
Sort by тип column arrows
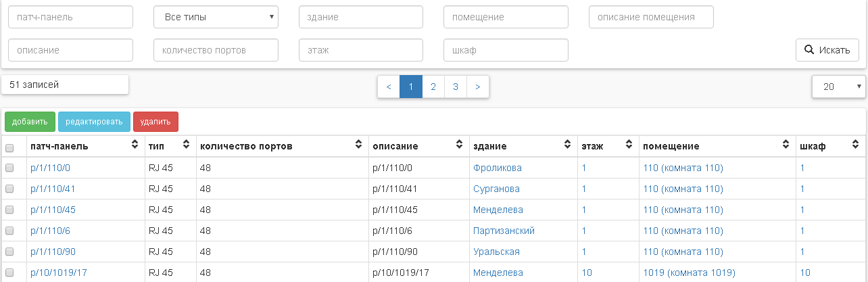click(186, 145)
